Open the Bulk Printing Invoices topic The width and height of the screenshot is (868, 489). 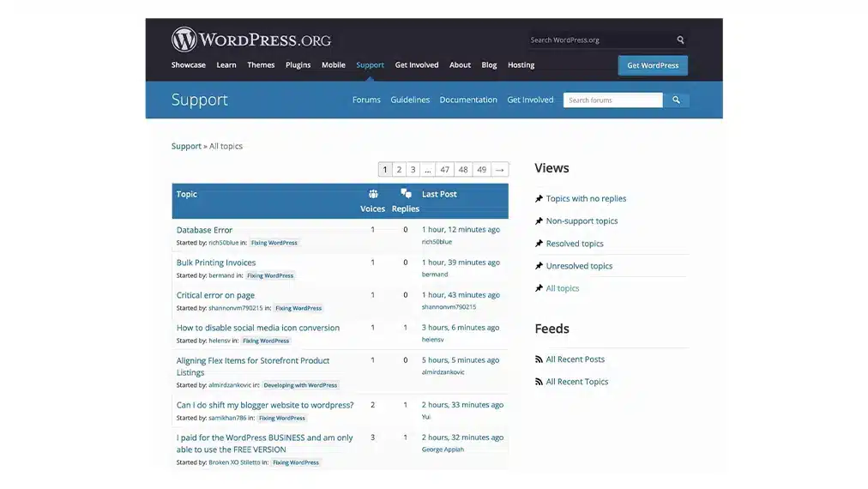(x=216, y=263)
